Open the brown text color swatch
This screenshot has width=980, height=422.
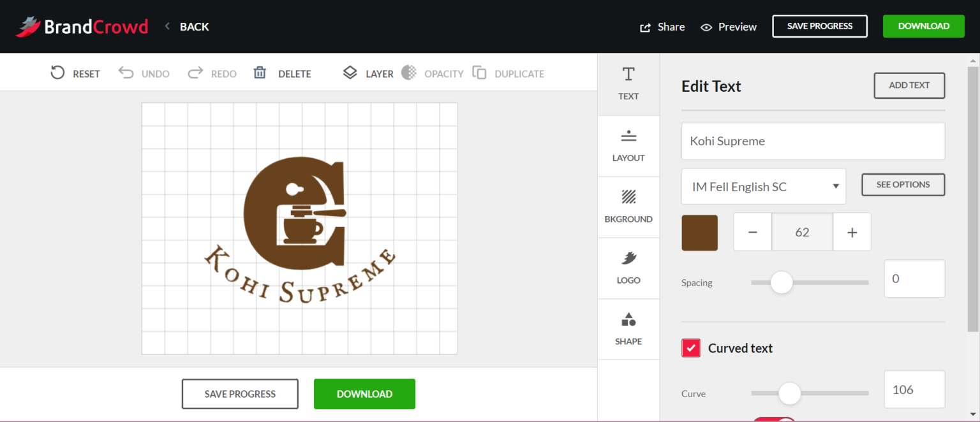point(699,232)
